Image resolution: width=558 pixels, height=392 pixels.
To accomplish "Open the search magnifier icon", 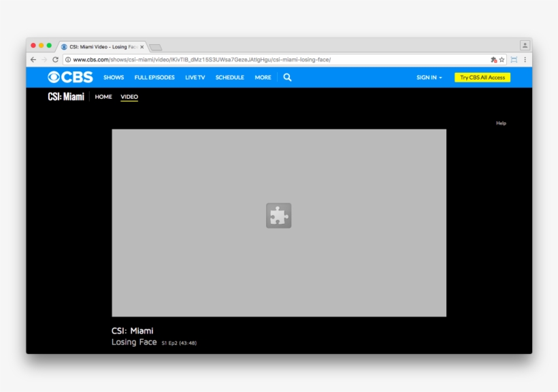I will 287,78.
